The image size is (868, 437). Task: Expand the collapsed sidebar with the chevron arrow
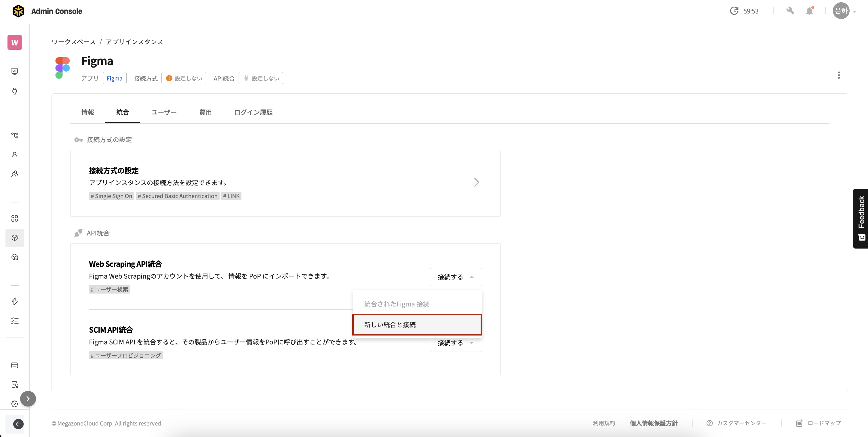[x=28, y=399]
